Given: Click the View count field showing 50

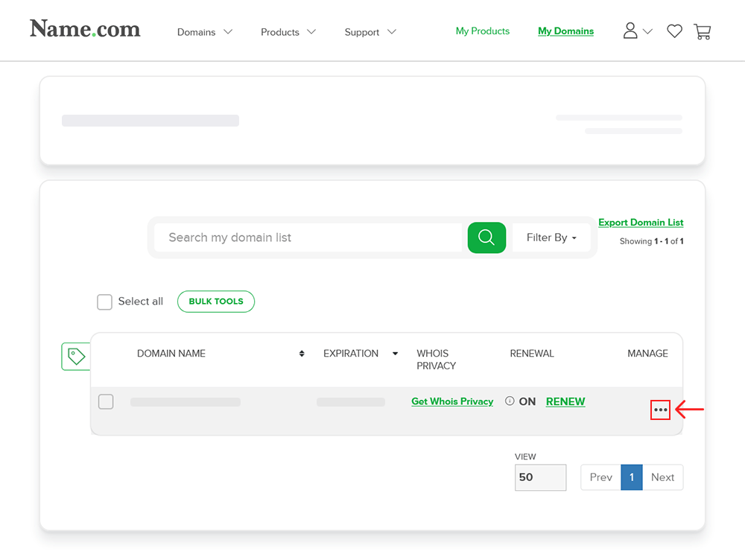Looking at the screenshot, I should pyautogui.click(x=540, y=477).
